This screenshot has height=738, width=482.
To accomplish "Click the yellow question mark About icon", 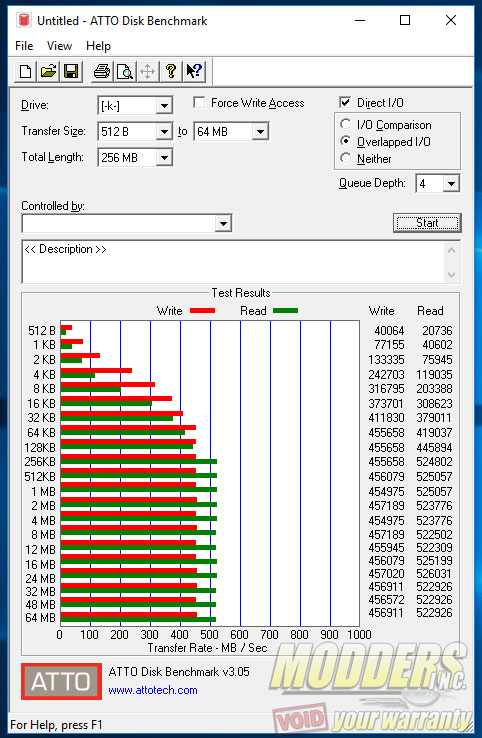I will 171,72.
